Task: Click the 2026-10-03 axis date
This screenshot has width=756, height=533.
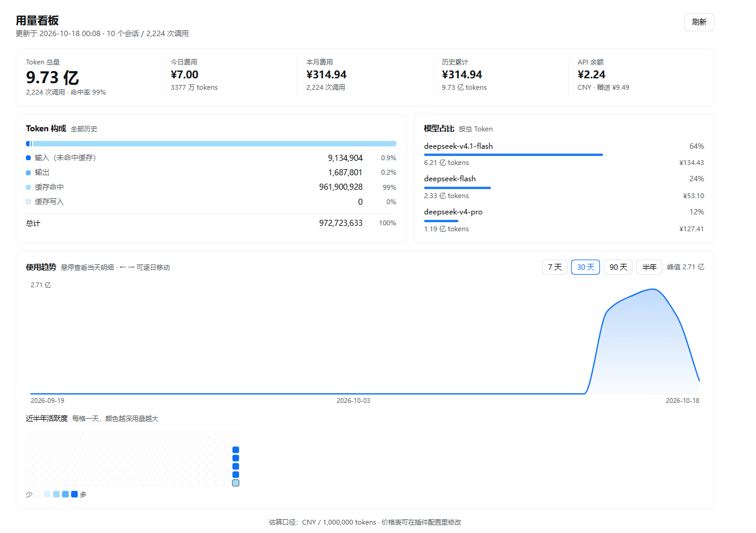Action: pos(354,401)
